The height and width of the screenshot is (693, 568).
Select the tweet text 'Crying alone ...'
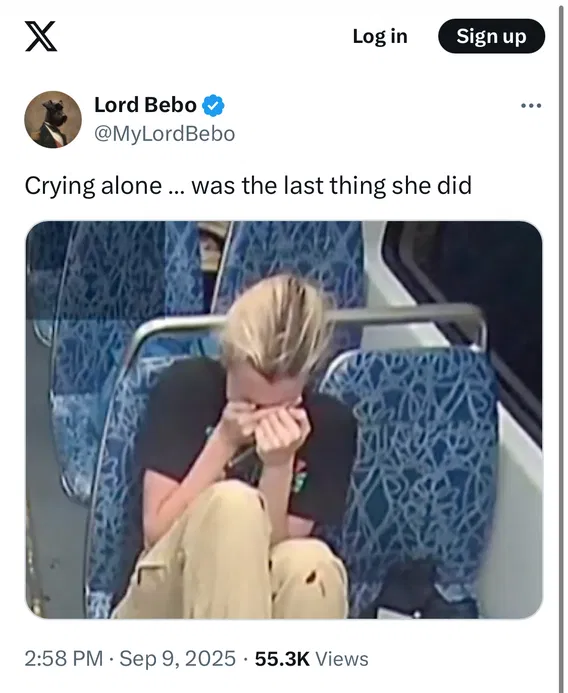coord(106,186)
